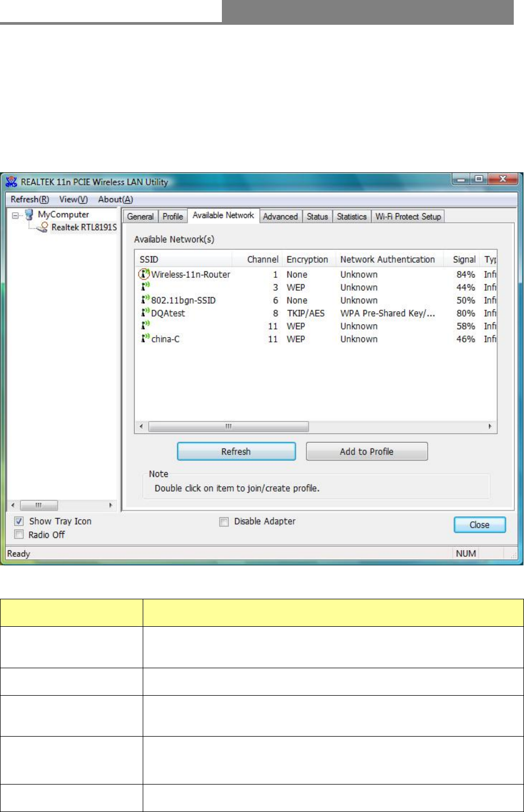Screen dimensions: 524x812
Task: Open the About(A) menu
Action: (115, 199)
